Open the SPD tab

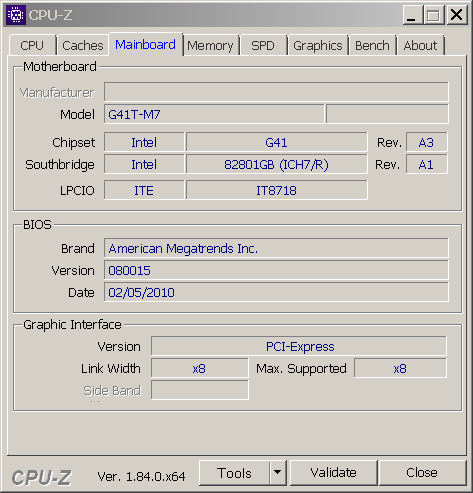(263, 45)
